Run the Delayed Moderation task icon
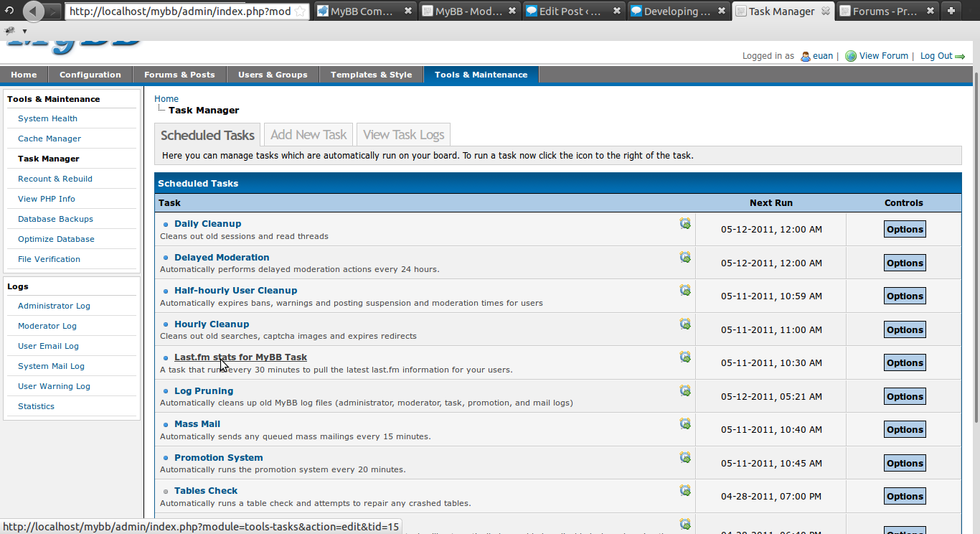This screenshot has width=980, height=534. [x=685, y=257]
